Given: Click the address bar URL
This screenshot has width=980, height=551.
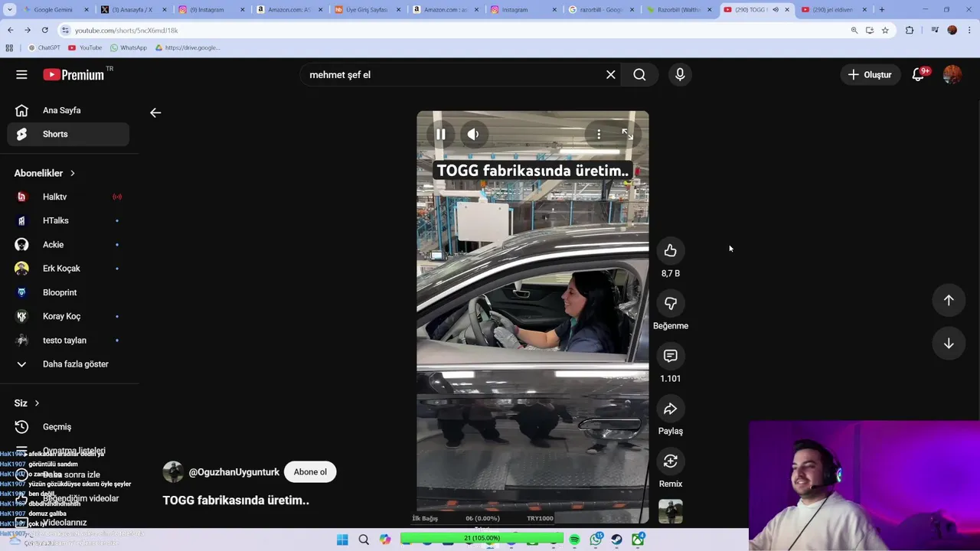Looking at the screenshot, I should [x=126, y=30].
